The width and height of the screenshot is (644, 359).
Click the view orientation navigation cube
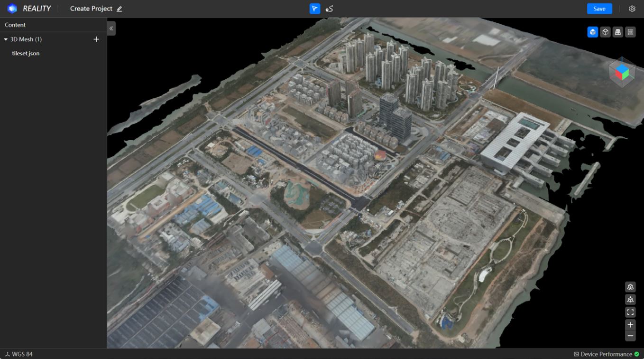pos(622,72)
